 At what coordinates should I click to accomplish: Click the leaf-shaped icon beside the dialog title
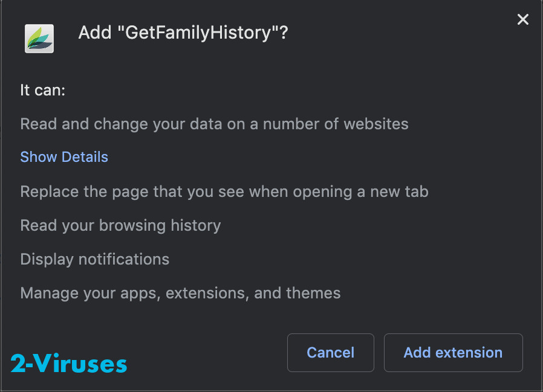click(39, 38)
